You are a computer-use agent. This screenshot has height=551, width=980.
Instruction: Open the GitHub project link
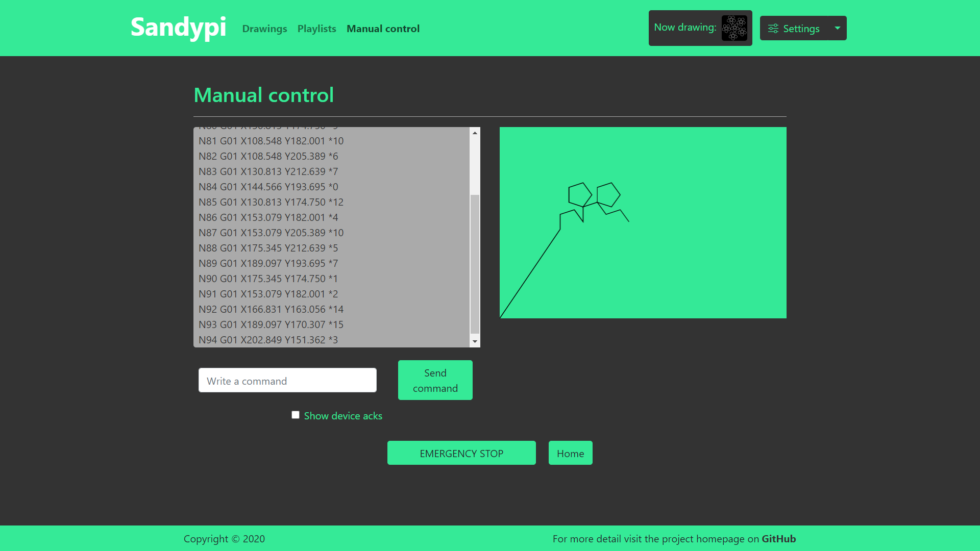click(778, 539)
